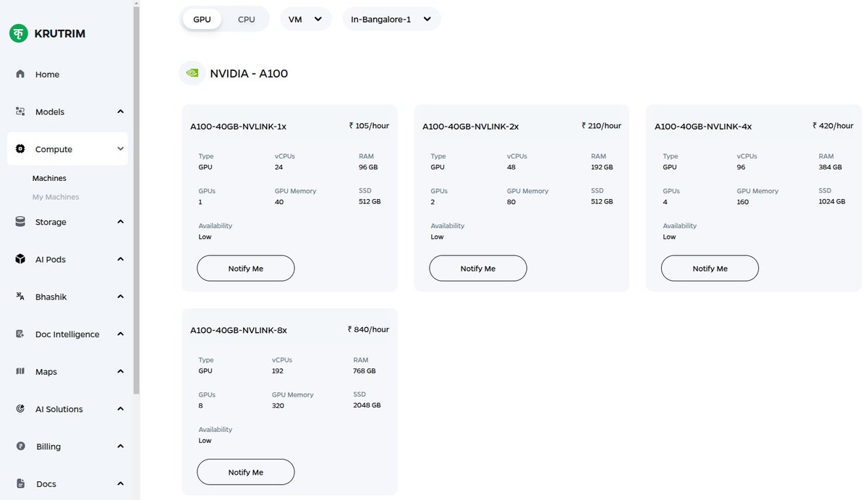Open the Storage menu label
Viewport: 868px width, 500px height.
pyautogui.click(x=51, y=222)
